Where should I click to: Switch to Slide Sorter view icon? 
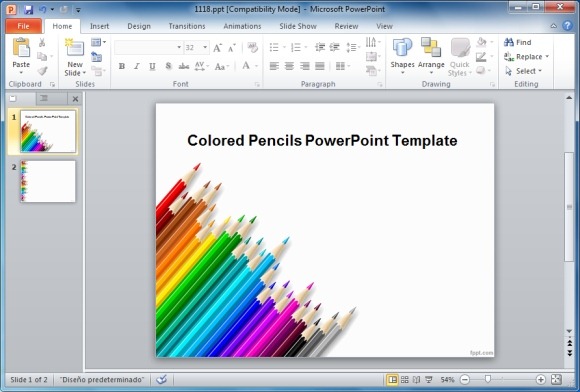pyautogui.click(x=404, y=379)
